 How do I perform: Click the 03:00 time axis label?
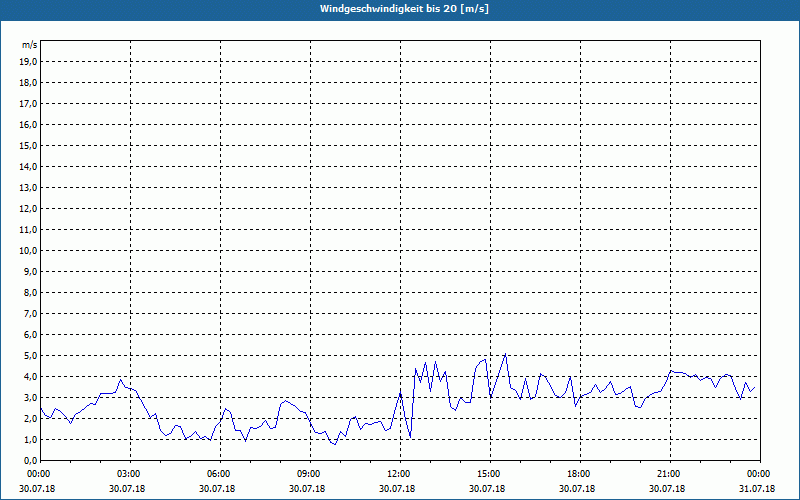pyautogui.click(x=130, y=474)
